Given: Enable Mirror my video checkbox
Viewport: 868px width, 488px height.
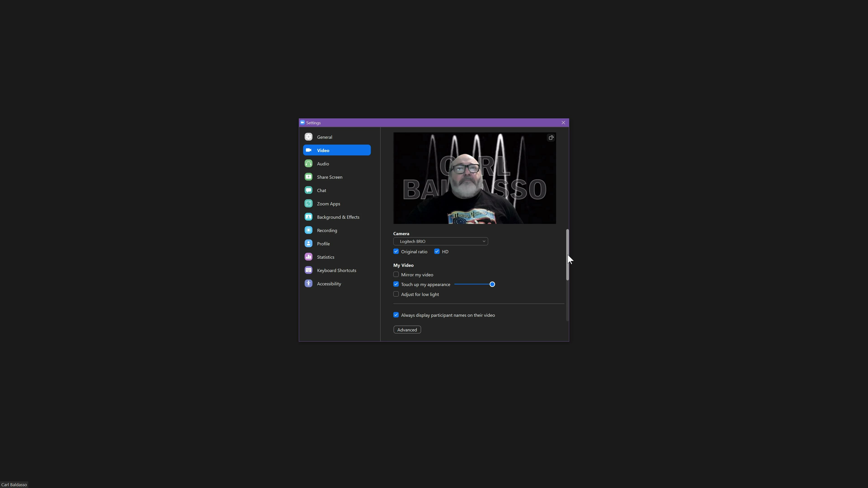Looking at the screenshot, I should pyautogui.click(x=396, y=274).
